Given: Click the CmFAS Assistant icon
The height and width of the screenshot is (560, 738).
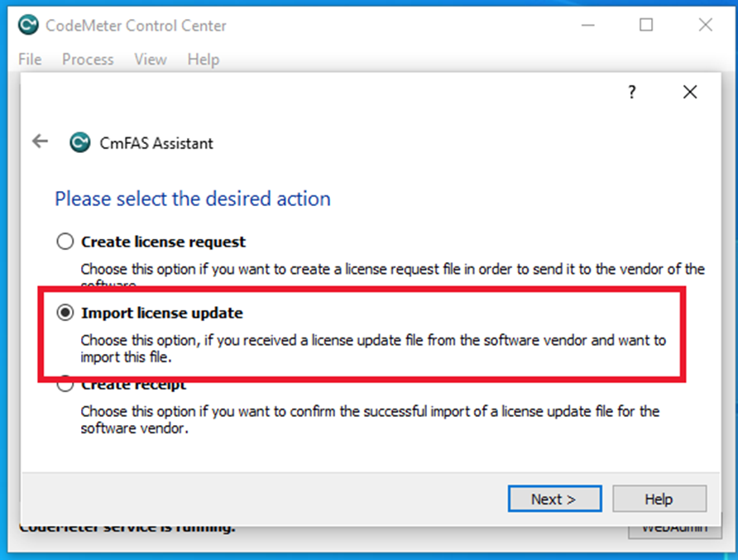Looking at the screenshot, I should pyautogui.click(x=79, y=142).
